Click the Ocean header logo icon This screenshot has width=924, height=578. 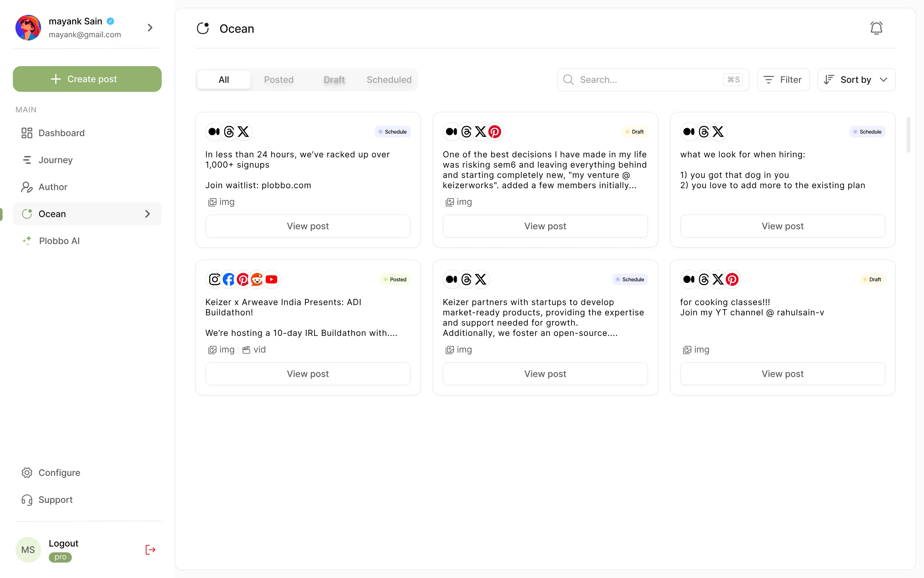tap(203, 28)
